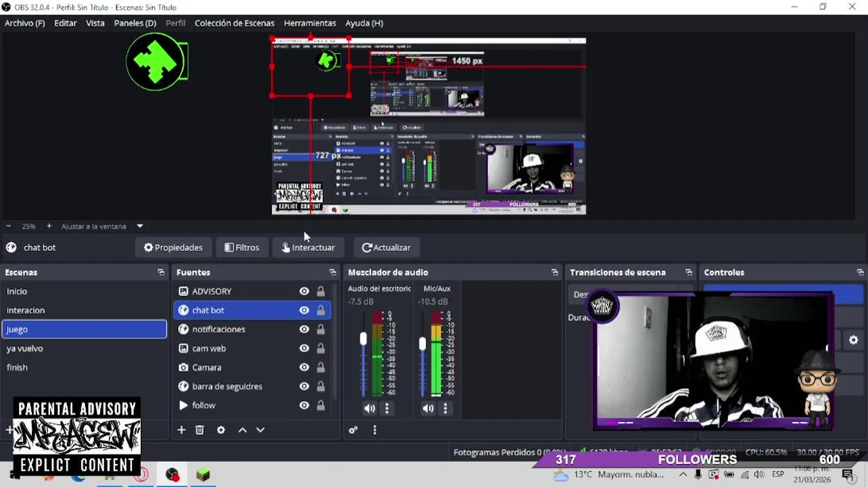Open the Ayuda (H) menu

364,23
